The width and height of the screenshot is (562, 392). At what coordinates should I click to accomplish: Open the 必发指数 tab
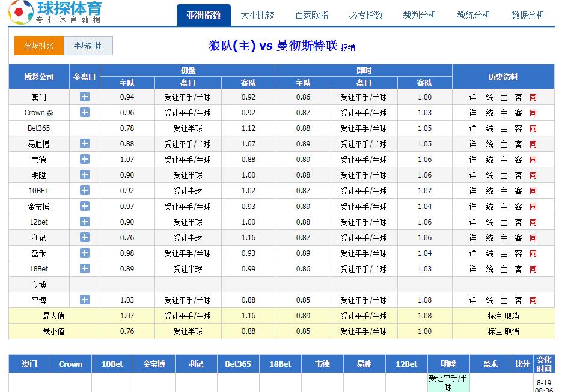pyautogui.click(x=365, y=15)
